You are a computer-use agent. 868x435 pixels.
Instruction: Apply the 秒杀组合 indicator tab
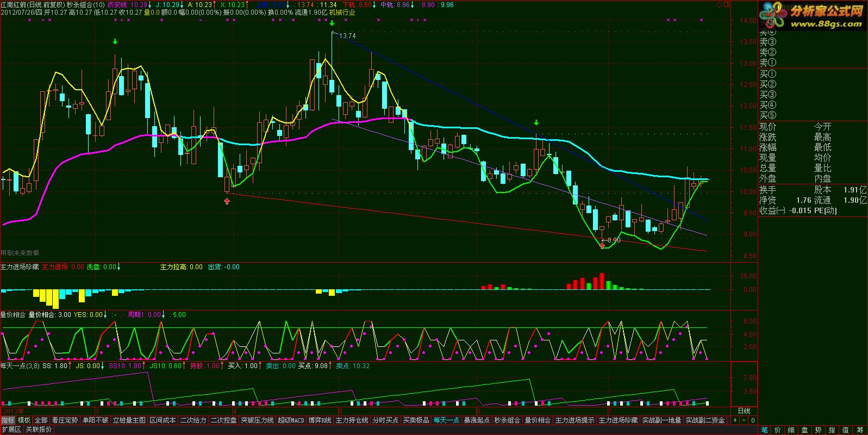[507, 420]
